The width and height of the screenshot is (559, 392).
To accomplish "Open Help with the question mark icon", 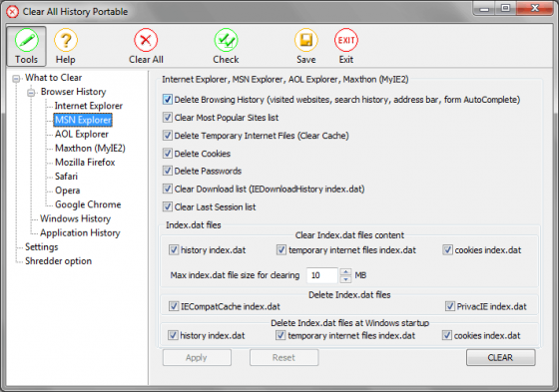I will (66, 46).
